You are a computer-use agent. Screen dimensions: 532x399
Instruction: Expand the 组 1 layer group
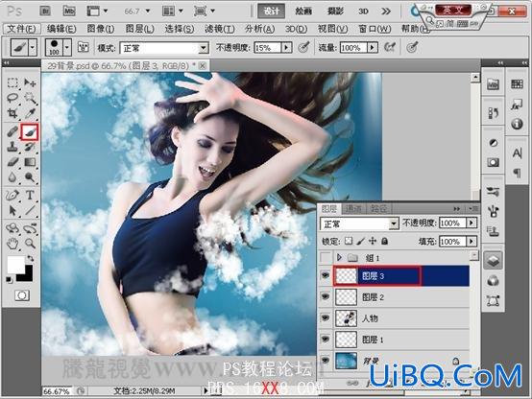coord(339,258)
